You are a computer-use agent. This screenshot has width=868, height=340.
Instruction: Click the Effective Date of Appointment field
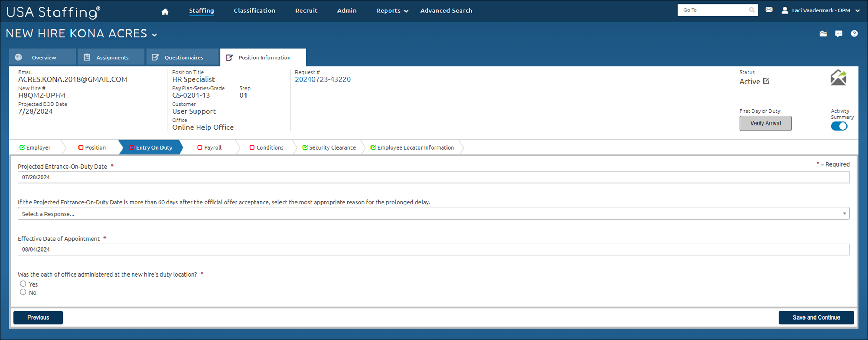point(433,249)
